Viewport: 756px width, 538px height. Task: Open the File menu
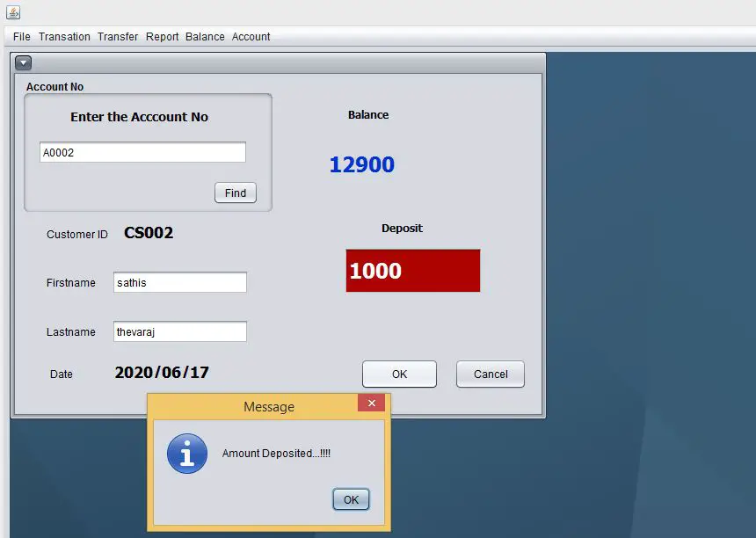[20, 37]
